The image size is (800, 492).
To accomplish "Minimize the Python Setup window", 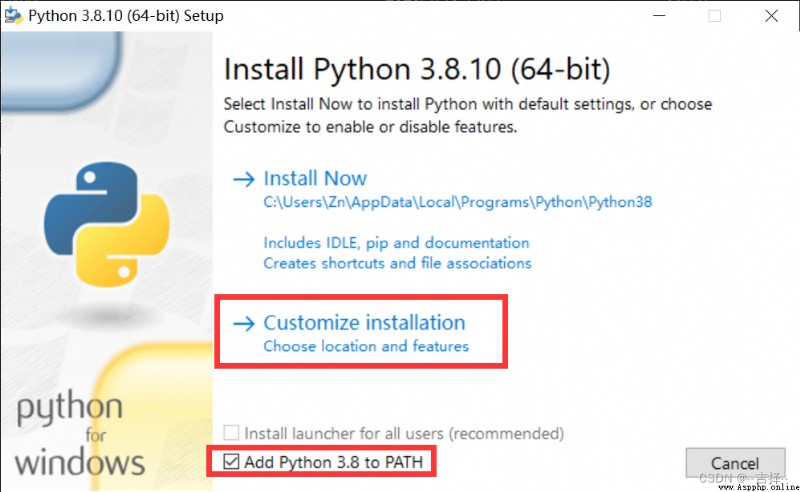I will pos(659,16).
